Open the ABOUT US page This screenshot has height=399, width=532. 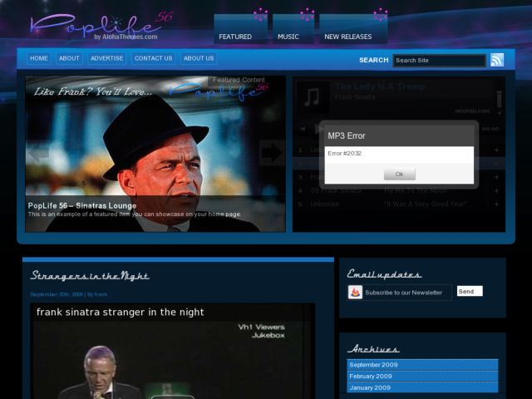tap(199, 58)
